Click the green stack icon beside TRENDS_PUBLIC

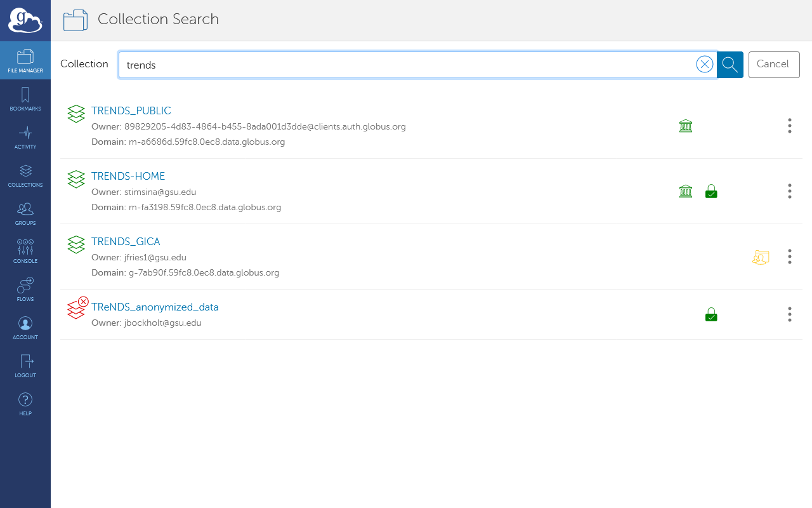(x=76, y=114)
